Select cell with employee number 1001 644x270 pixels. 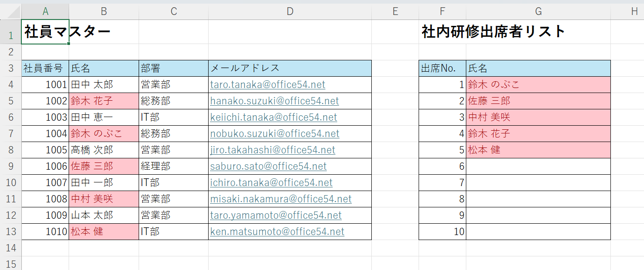click(x=45, y=84)
